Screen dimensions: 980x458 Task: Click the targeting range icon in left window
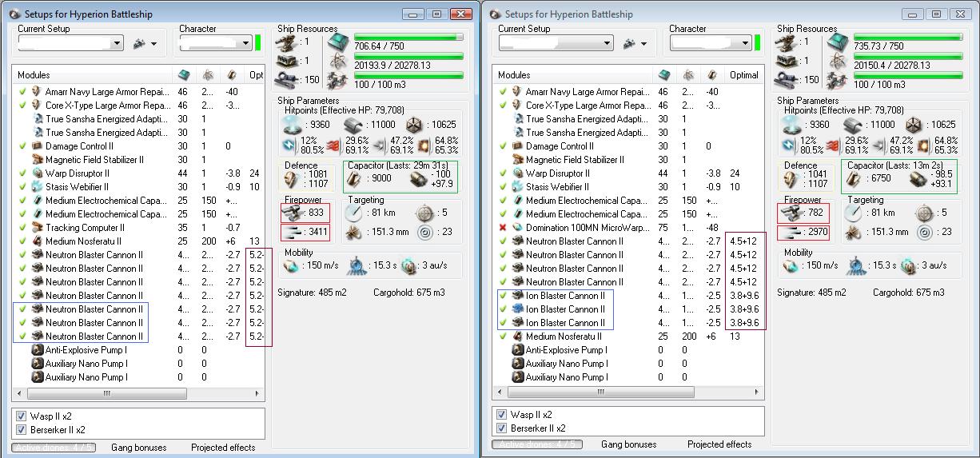pyautogui.click(x=353, y=213)
